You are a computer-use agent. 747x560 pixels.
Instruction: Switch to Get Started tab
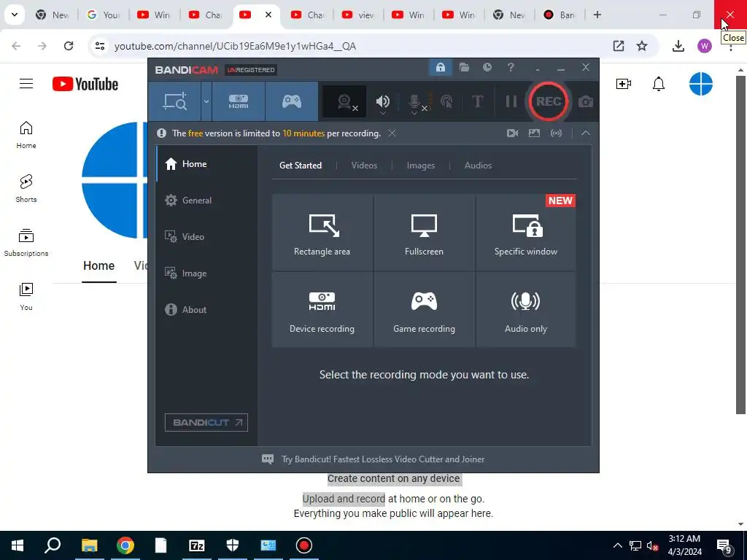tap(300, 166)
